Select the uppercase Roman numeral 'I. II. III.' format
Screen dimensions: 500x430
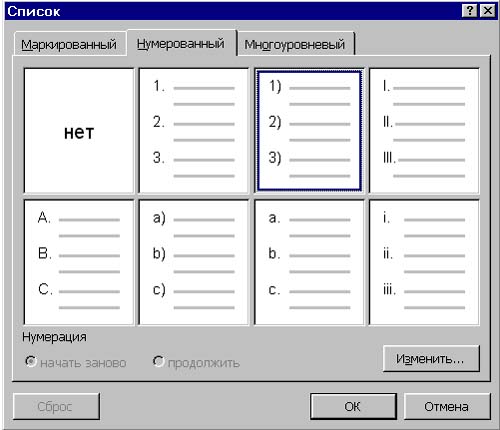(424, 131)
